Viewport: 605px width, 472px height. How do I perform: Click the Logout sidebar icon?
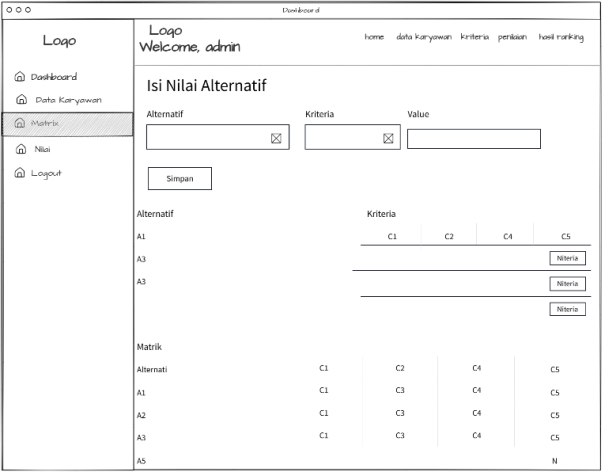[x=20, y=173]
